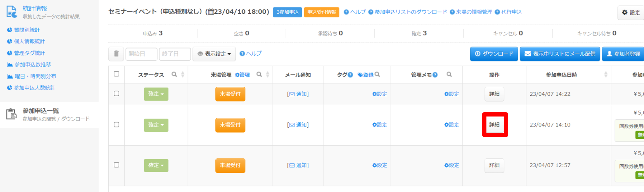644x192 pixels.
Task: Click the search icon in 管理メモ column
Action: (x=449, y=75)
